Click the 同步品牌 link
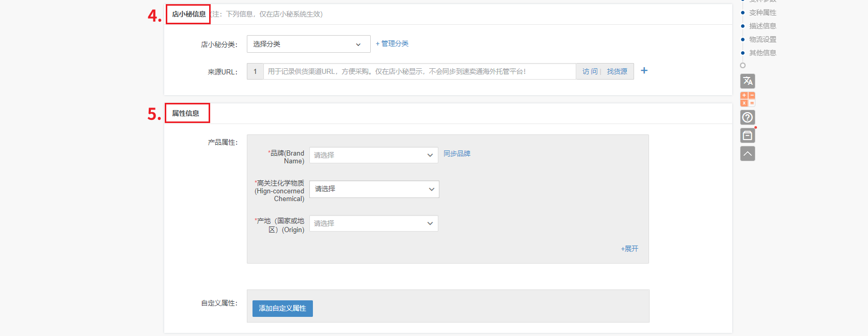Image resolution: width=868 pixels, height=336 pixels. (457, 154)
